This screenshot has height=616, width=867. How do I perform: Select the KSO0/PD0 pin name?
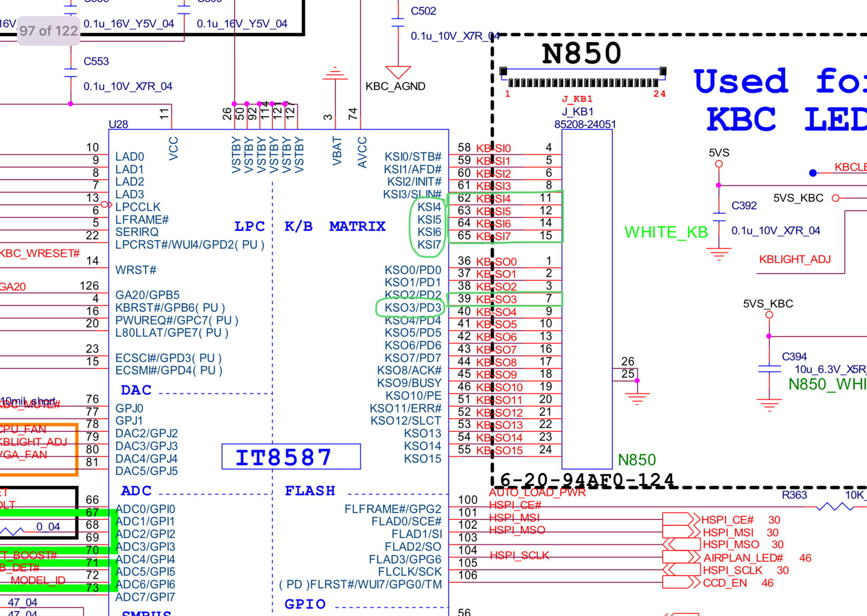(413, 270)
